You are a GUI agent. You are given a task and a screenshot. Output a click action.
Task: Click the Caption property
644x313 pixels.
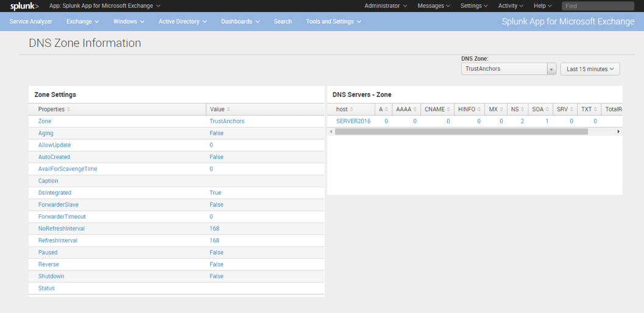(x=48, y=181)
